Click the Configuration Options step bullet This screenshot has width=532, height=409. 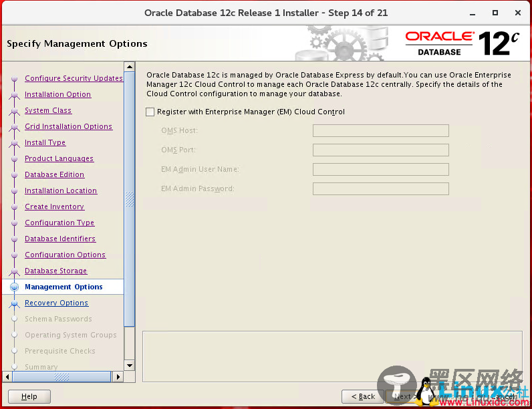(x=14, y=255)
